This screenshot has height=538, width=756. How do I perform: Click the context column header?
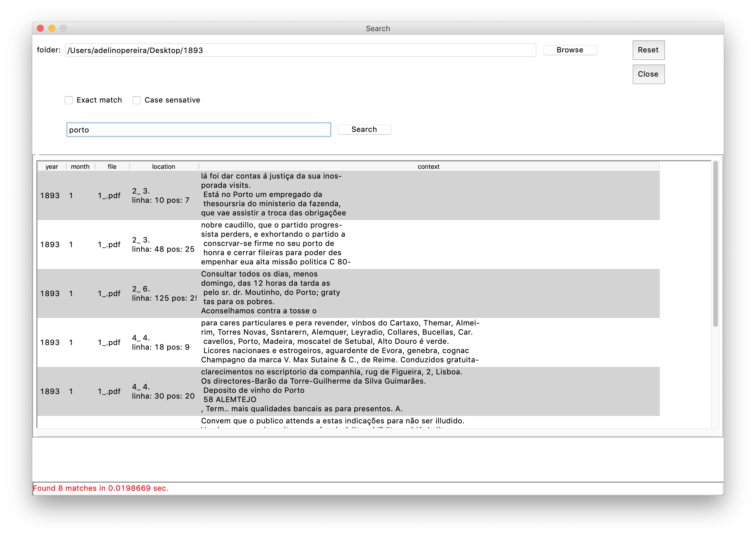(428, 167)
